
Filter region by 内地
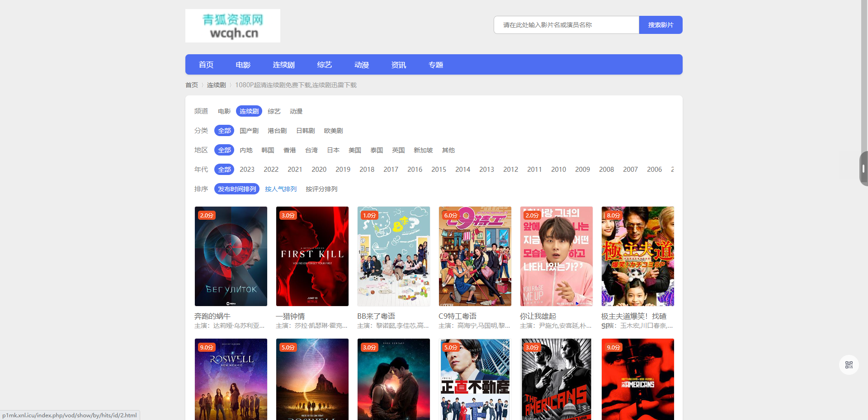point(246,150)
